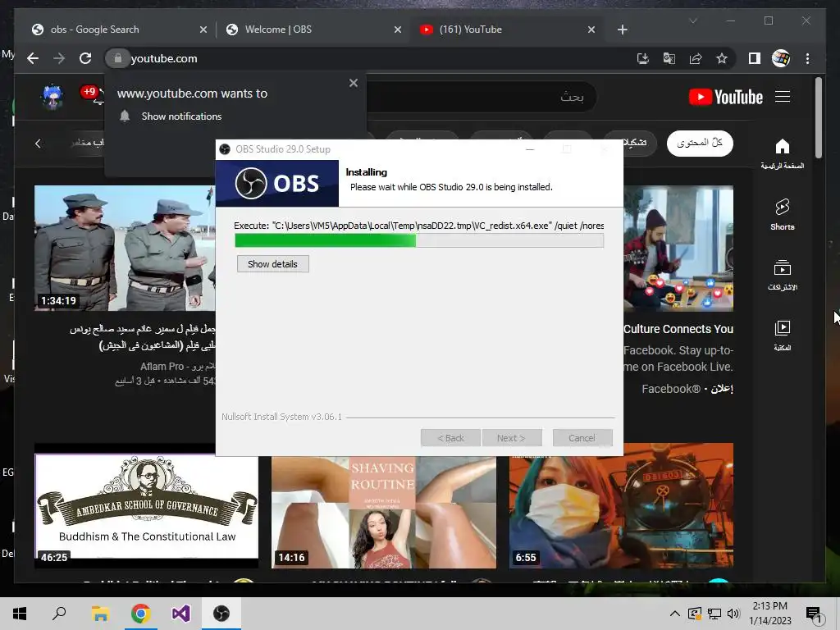The image size is (840, 630).
Task: Toggle the Chrome side panel icon
Action: pyautogui.click(x=755, y=58)
